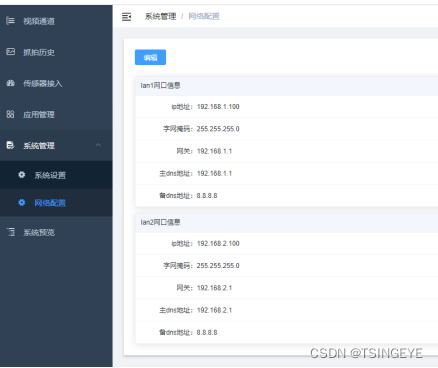Viewport: 438px width, 368px height.
Task: Click the 系统预览 list icon
Action: [11, 232]
